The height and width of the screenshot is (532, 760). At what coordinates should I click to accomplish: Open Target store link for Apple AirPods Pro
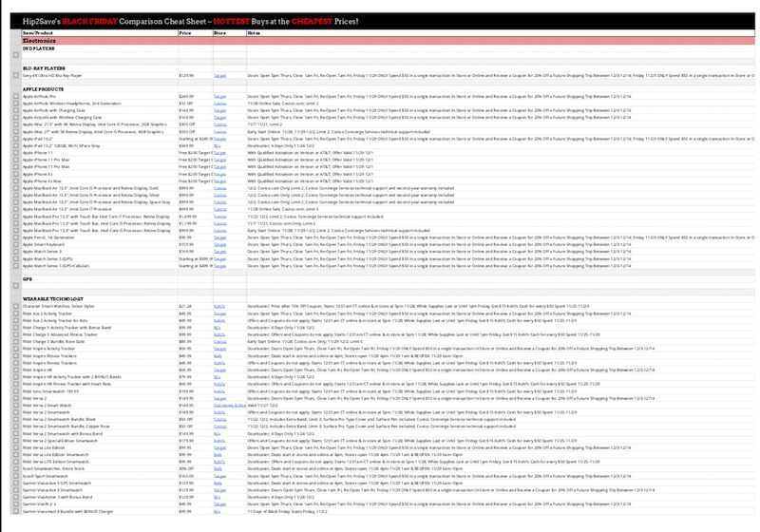[219, 96]
